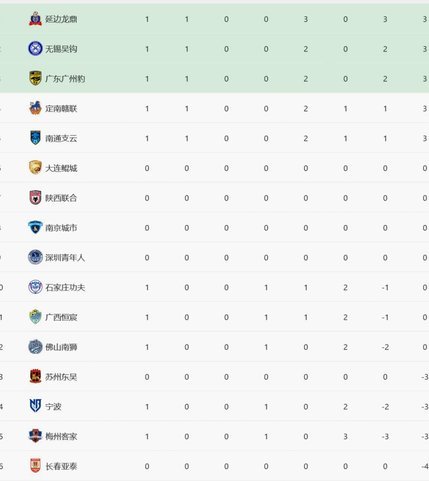The width and height of the screenshot is (429, 481).
Task: Open the 深圳青年人 round emblem
Action: pyautogui.click(x=35, y=257)
